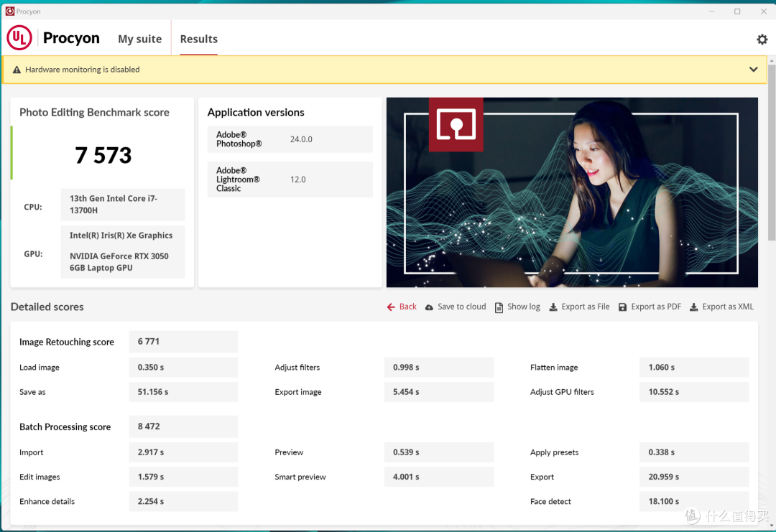Image resolution: width=776 pixels, height=532 pixels.
Task: Click the vertical scrollbar thumb
Action: [x=772, y=152]
